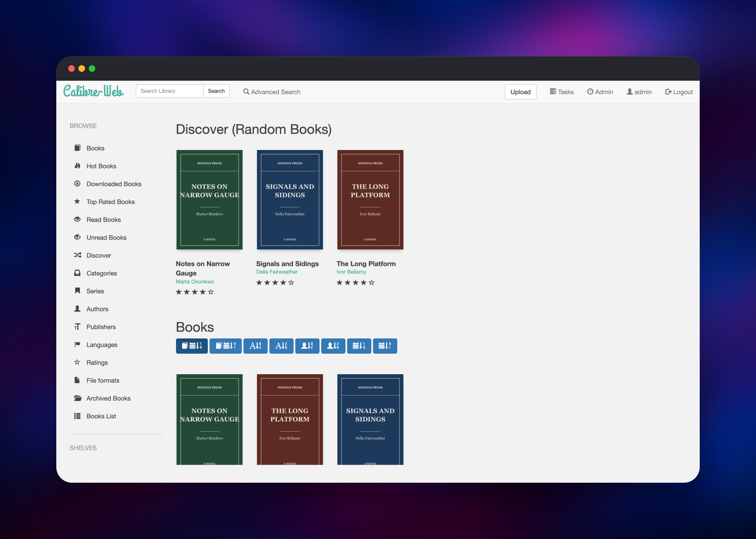Open Notes on Narrow Gauge cover in Books list
The height and width of the screenshot is (539, 756).
tap(210, 420)
